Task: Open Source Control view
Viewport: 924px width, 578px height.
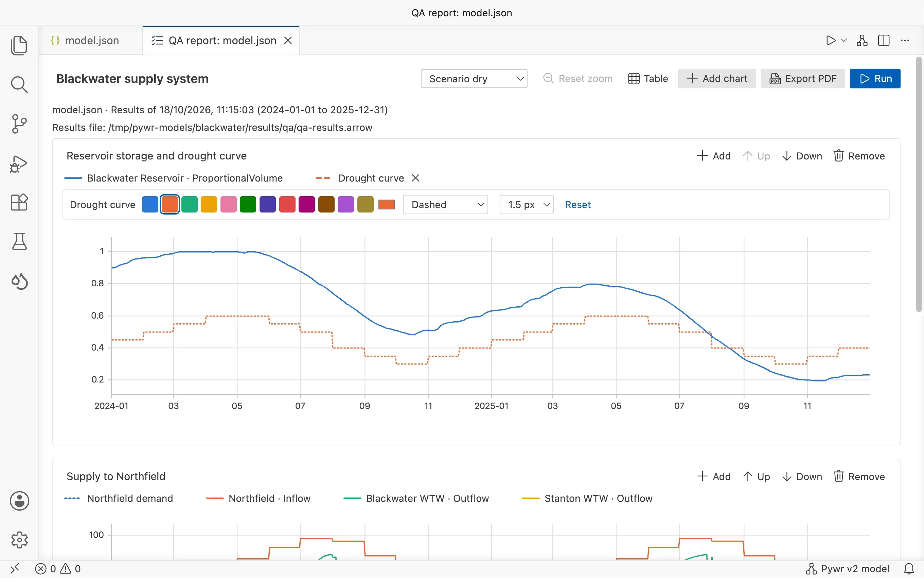Action: (x=19, y=124)
